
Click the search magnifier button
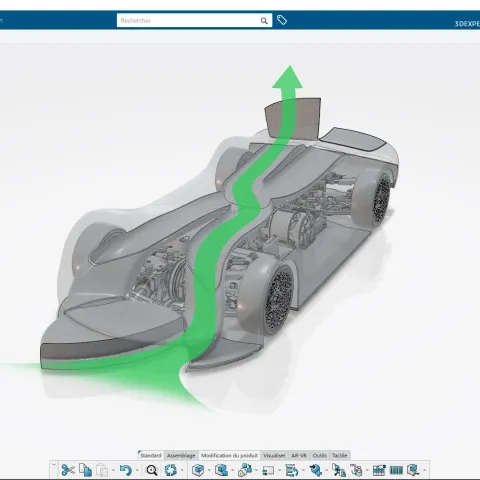[264, 21]
